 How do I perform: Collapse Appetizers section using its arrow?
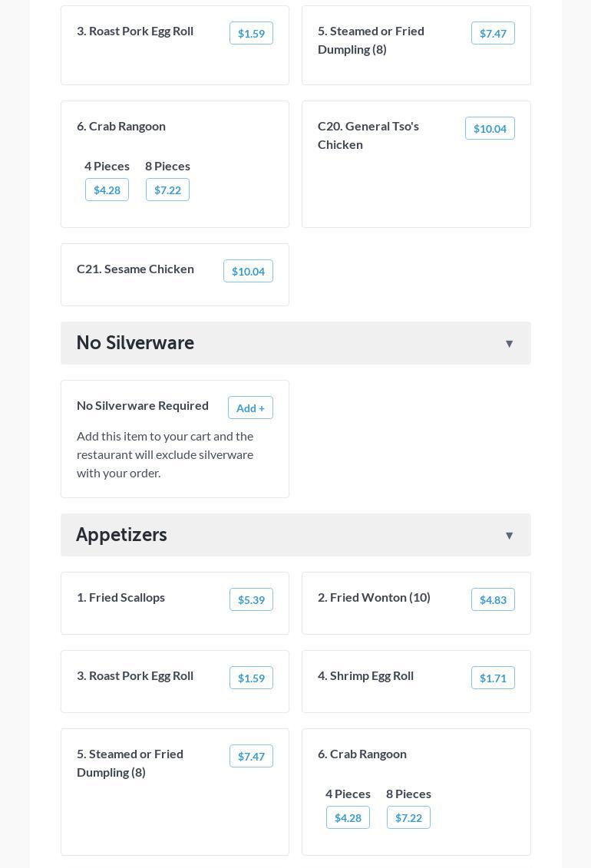(509, 536)
